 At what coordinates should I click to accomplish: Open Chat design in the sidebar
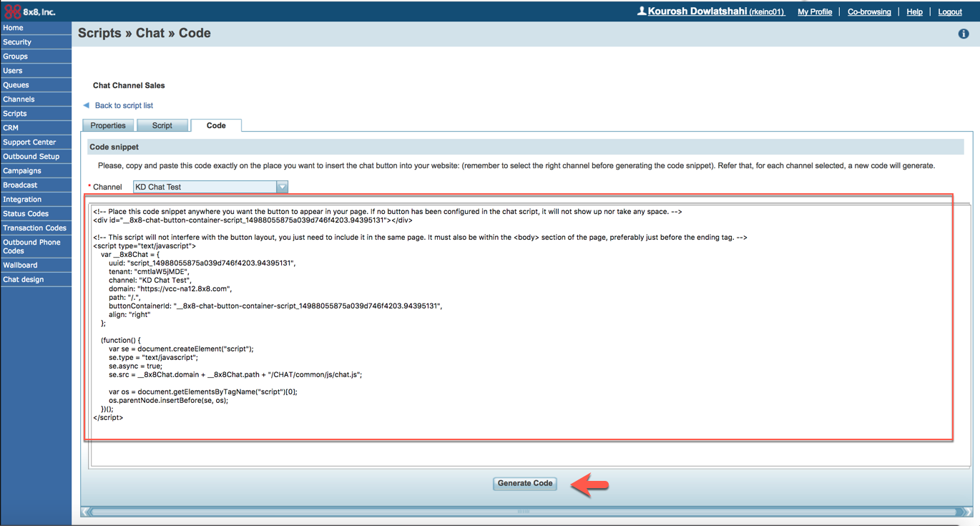(36, 280)
